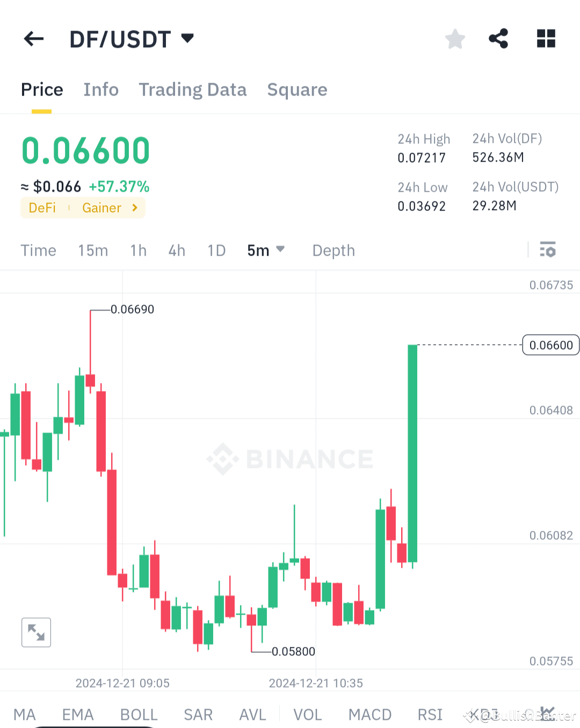Click the back arrow to exit the chart
580x728 pixels.
(x=33, y=38)
